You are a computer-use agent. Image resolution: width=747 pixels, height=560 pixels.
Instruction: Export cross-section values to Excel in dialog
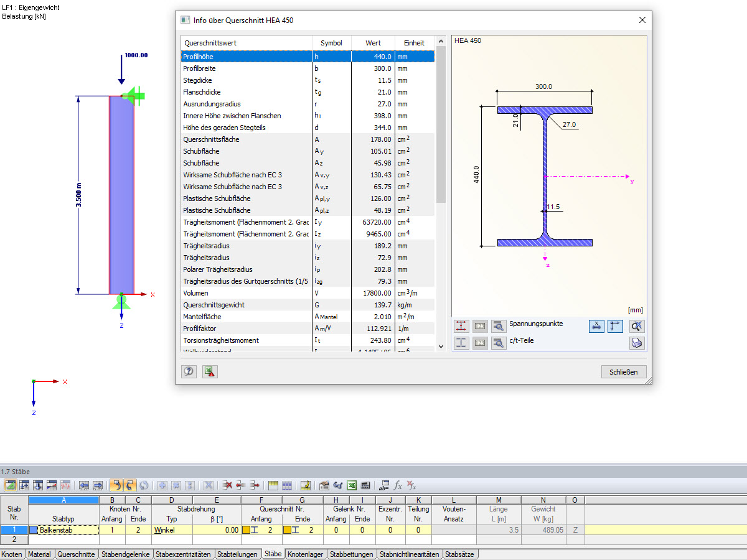pyautogui.click(x=210, y=371)
